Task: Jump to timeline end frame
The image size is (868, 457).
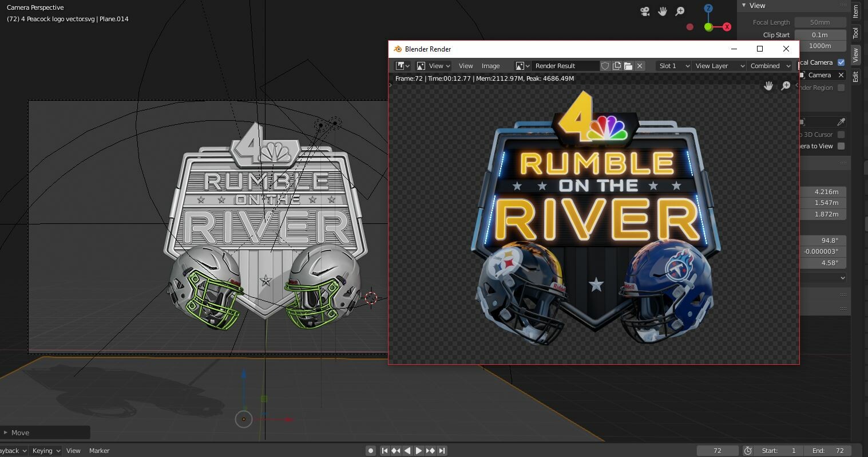Action: click(442, 451)
